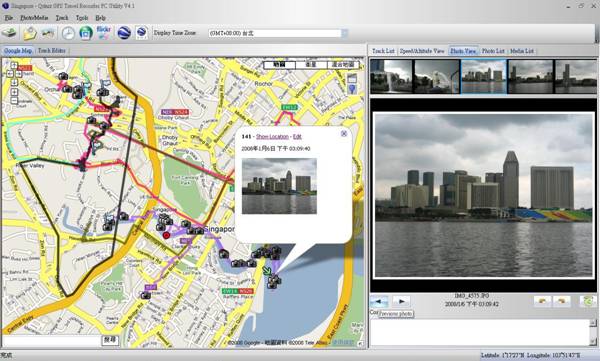Zoom in on the map with plus button
Screen dimensions: 600x361
[14, 92]
